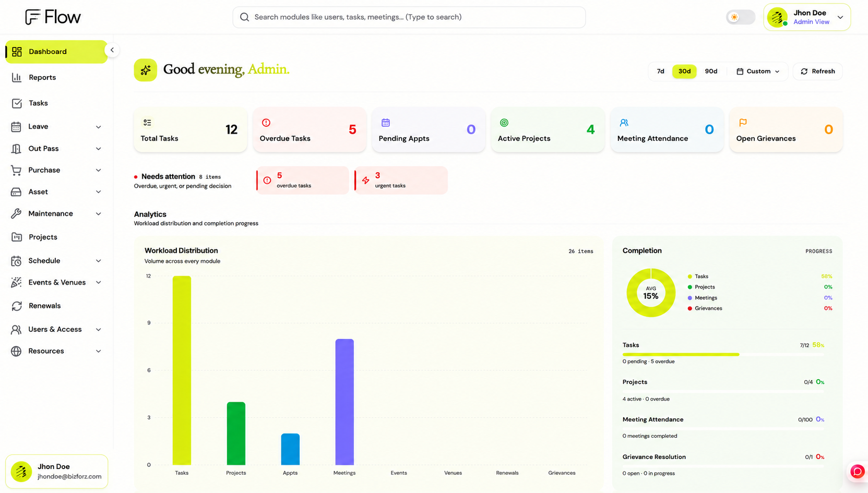Toggle the light/dark theme switch
This screenshot has width=868, height=493.
[740, 17]
